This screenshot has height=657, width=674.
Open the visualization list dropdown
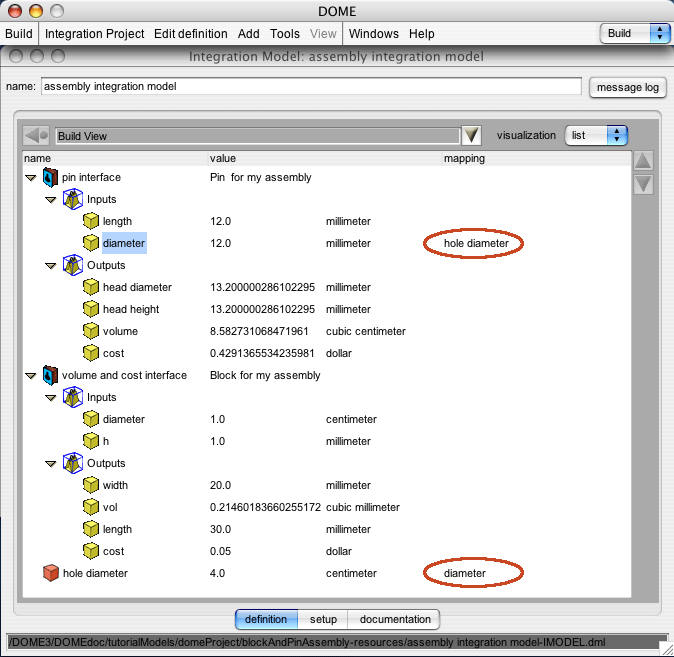click(596, 135)
